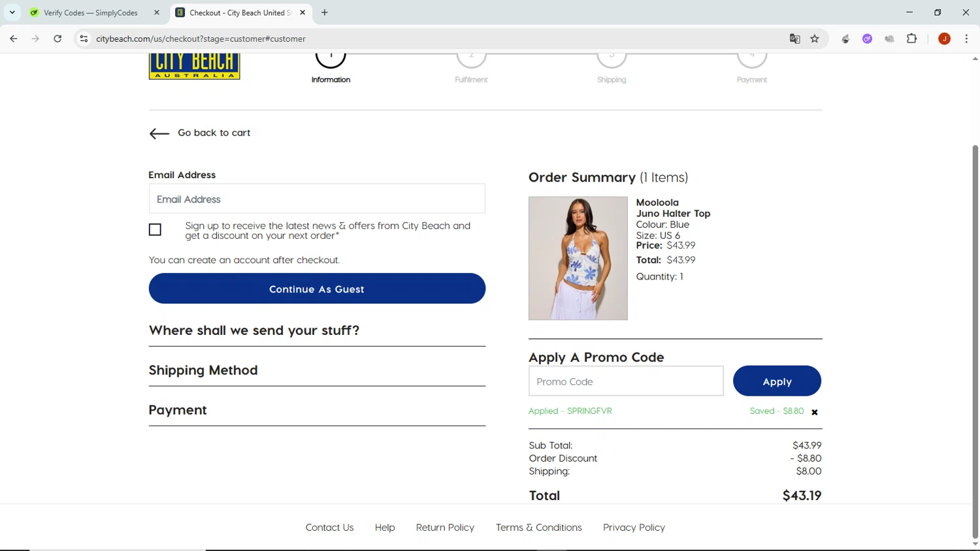980x551 pixels.
Task: Go back to cart link
Action: coord(214,133)
